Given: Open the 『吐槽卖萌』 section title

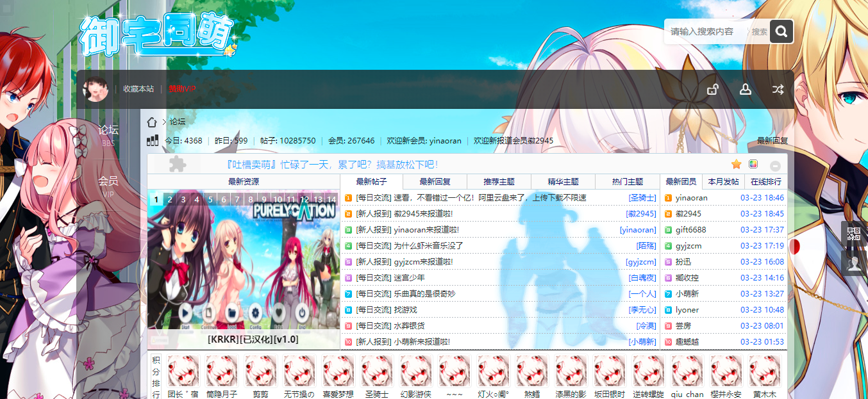Looking at the screenshot, I should 332,165.
